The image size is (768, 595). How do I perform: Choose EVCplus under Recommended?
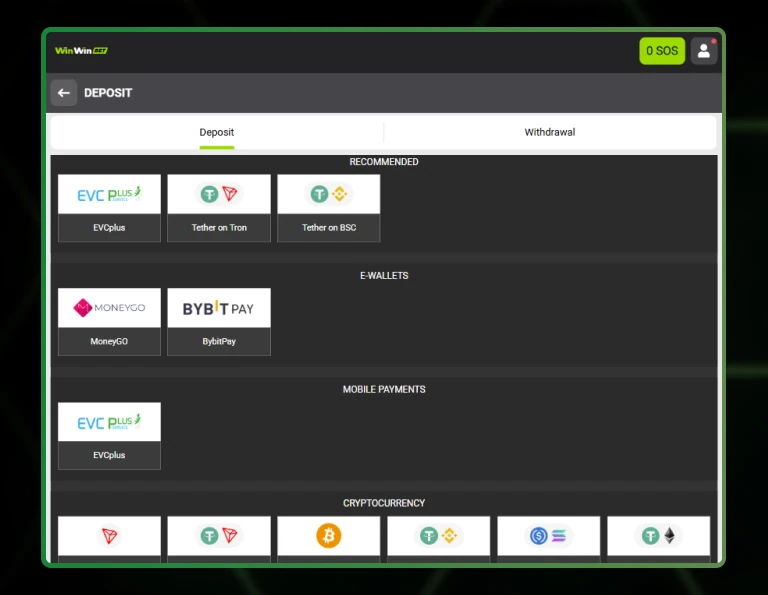[109, 208]
